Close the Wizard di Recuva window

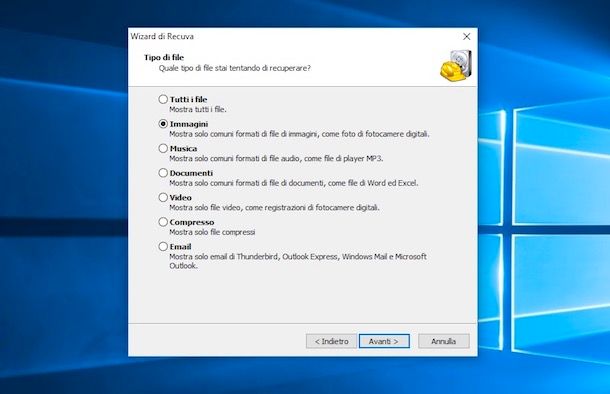coord(466,37)
